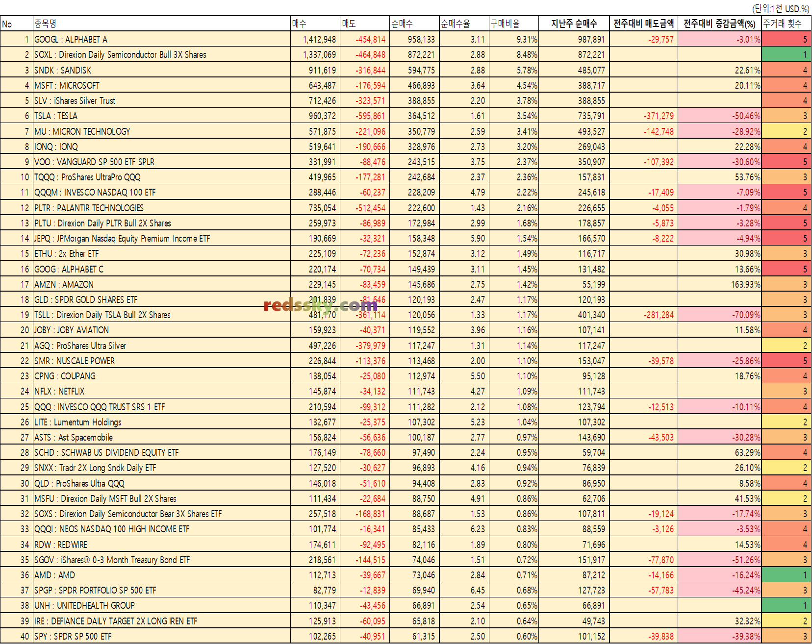812x644 pixels.
Task: Click MSFU Direxion MSFT Bull 2X cell
Action: click(x=162, y=498)
